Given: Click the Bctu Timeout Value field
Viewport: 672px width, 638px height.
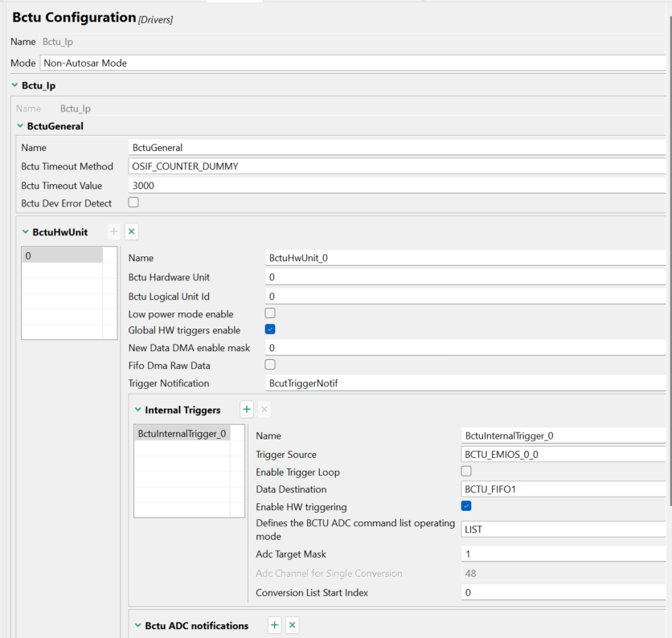Looking at the screenshot, I should point(398,185).
